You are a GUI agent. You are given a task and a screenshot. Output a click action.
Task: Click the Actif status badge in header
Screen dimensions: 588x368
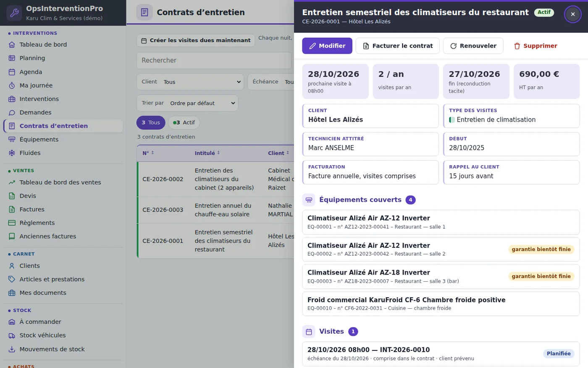click(x=544, y=12)
